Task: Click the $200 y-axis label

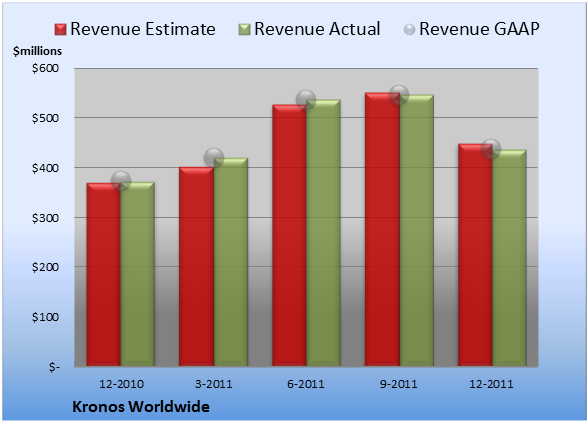Action: click(45, 267)
